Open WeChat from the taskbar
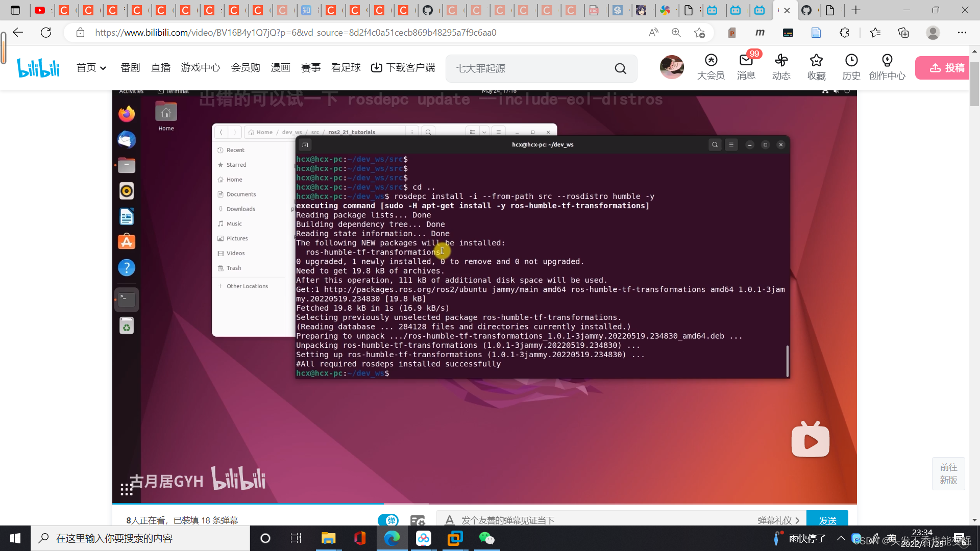 pyautogui.click(x=487, y=538)
